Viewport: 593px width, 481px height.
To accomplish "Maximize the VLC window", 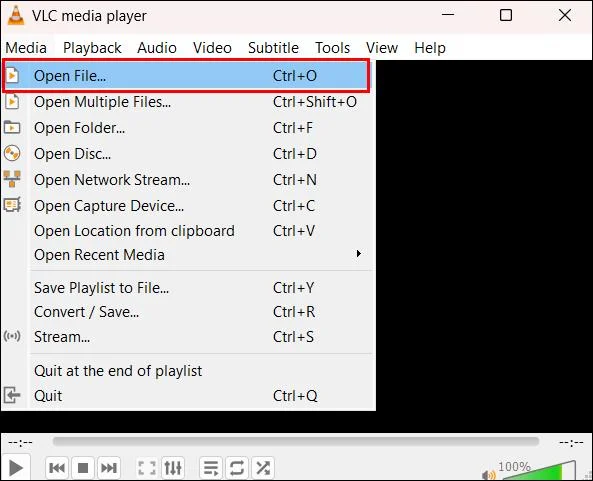I will tap(506, 15).
